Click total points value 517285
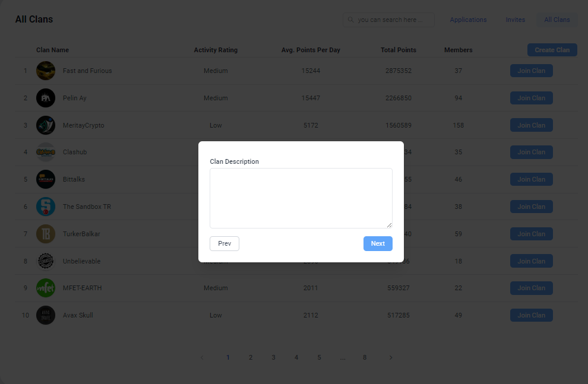This screenshot has height=384, width=588. pyautogui.click(x=399, y=315)
